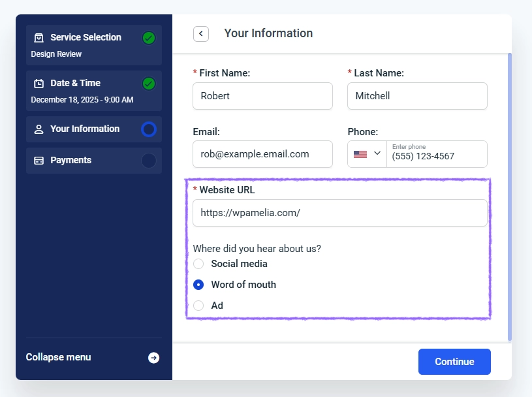The height and width of the screenshot is (397, 532).
Task: Focus the First Name field
Action: tap(262, 96)
